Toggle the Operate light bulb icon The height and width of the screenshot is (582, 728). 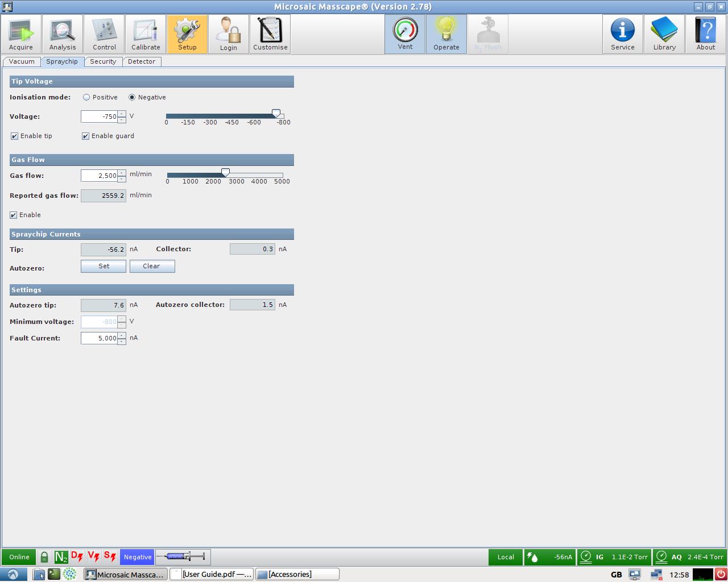pyautogui.click(x=446, y=34)
